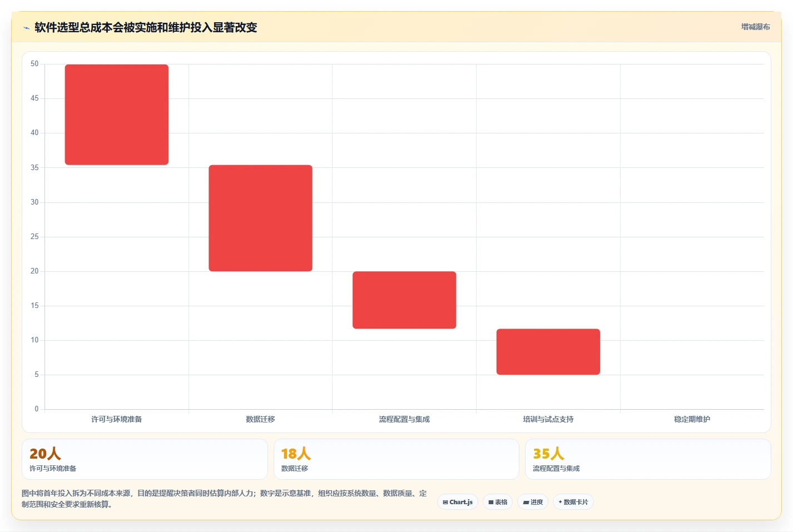Click the footnote text starting 图中将首年投入
This screenshot has width=793, height=532.
225,499
